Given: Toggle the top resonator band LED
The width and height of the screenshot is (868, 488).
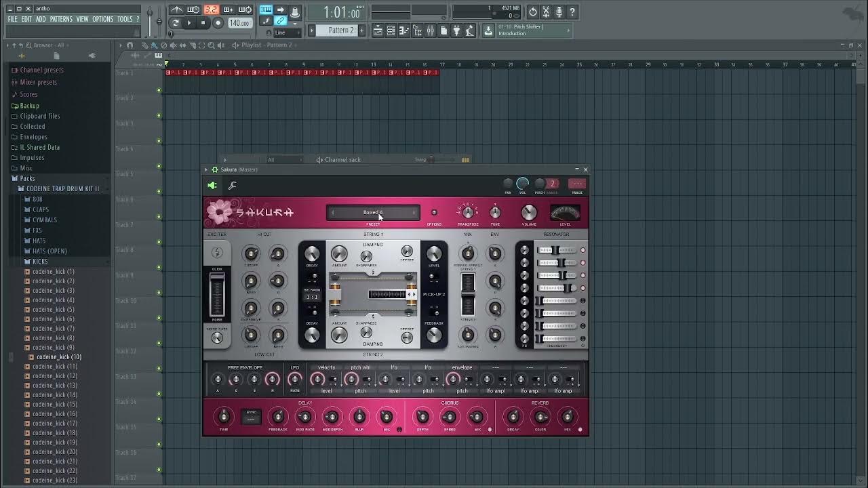Looking at the screenshot, I should click(x=583, y=250).
